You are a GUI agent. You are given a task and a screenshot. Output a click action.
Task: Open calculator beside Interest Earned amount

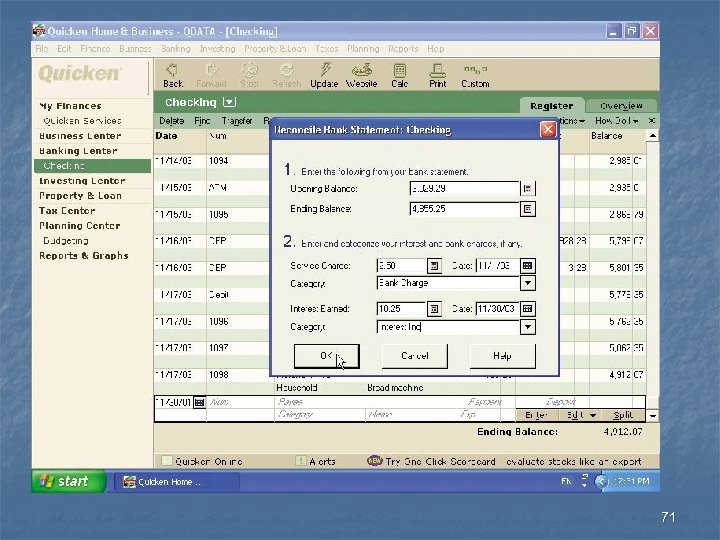click(434, 309)
